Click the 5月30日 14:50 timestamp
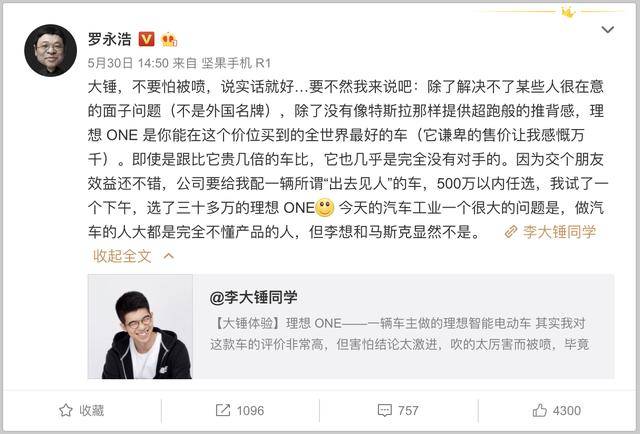 click(128, 63)
